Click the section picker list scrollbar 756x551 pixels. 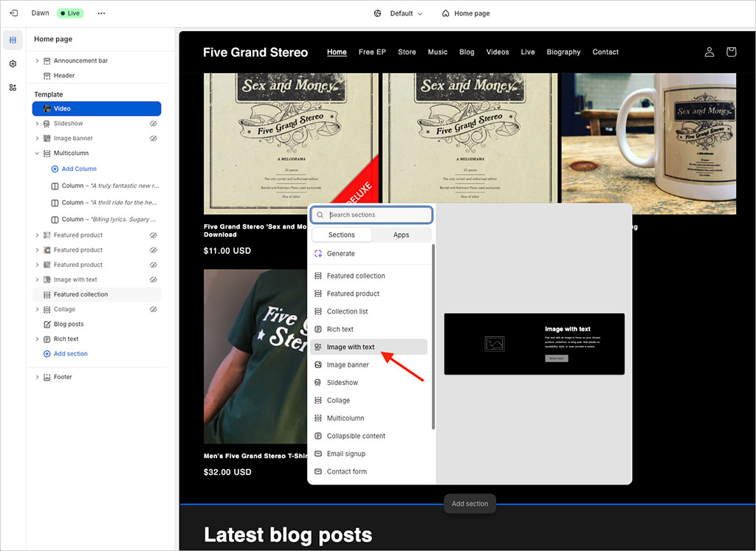tap(433, 337)
